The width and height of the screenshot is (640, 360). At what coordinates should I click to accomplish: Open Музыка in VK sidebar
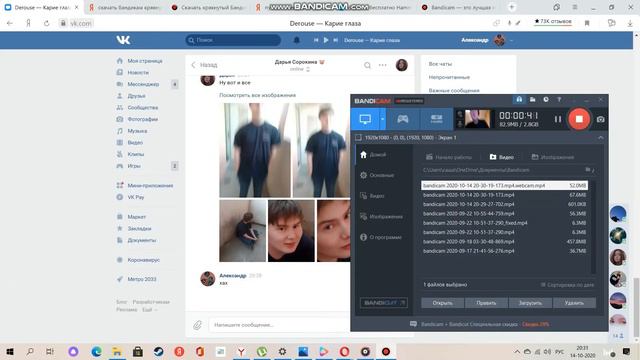[132, 131]
